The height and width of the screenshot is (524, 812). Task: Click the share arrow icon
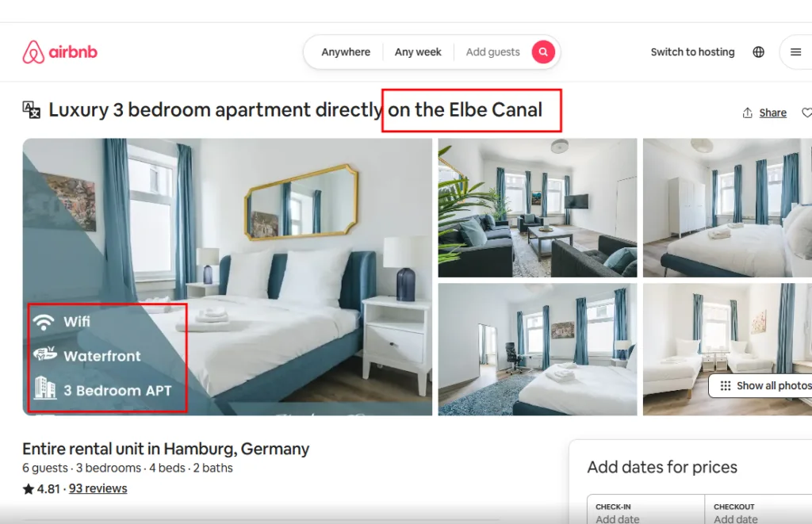click(x=747, y=113)
